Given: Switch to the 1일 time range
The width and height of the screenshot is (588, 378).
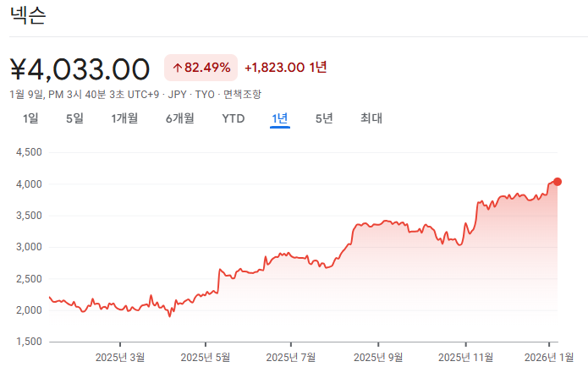Looking at the screenshot, I should [30, 118].
